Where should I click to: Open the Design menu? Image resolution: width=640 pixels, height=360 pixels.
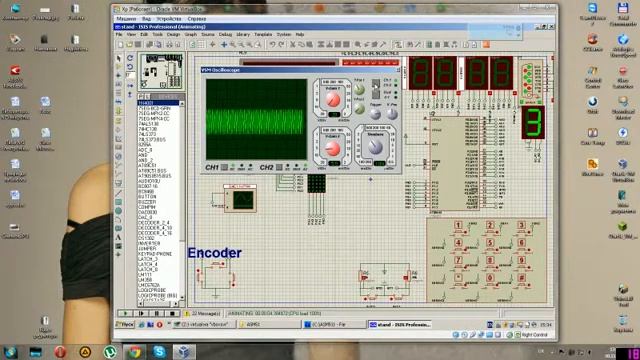pyautogui.click(x=173, y=35)
